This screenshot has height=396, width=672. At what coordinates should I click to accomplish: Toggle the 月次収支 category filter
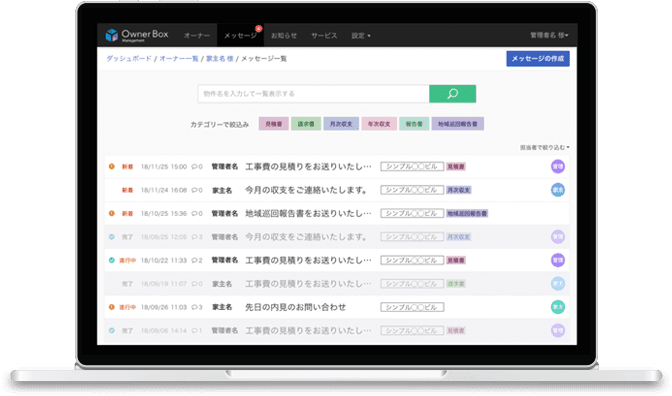(341, 124)
